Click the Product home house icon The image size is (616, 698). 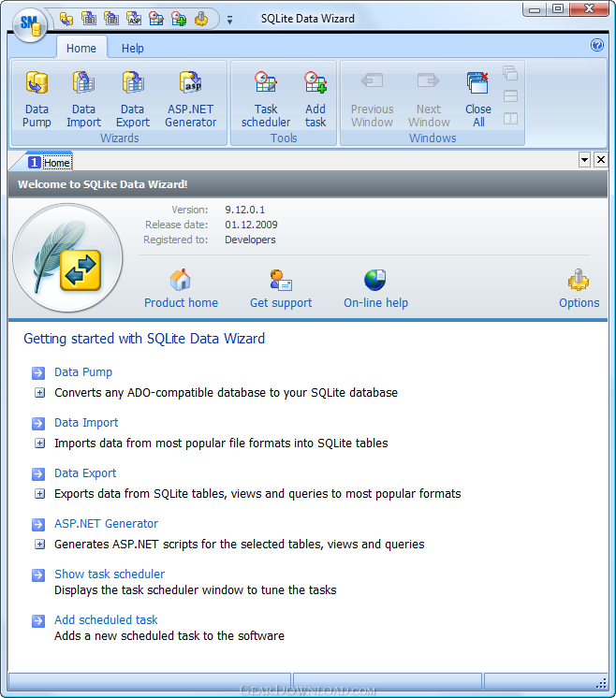[x=181, y=280]
